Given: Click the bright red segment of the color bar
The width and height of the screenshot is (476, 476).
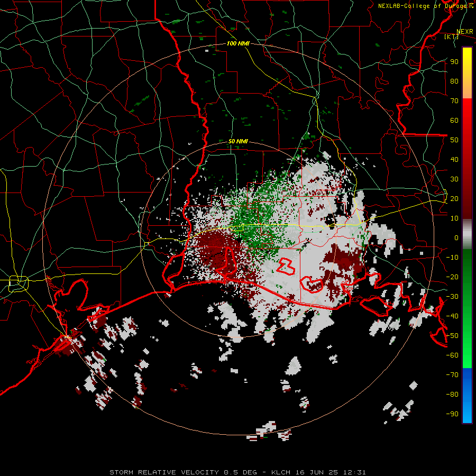Looking at the screenshot, I should click(467, 115).
